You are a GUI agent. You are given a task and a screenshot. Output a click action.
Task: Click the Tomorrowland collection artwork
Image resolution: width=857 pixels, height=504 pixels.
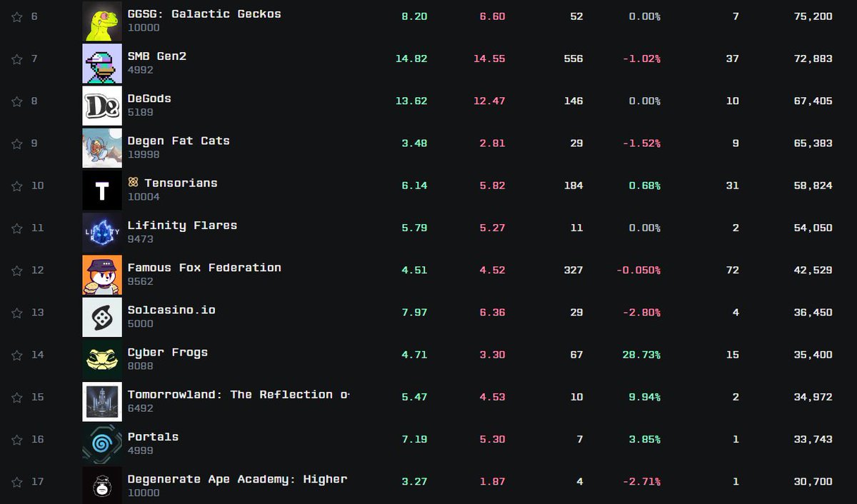coord(102,401)
